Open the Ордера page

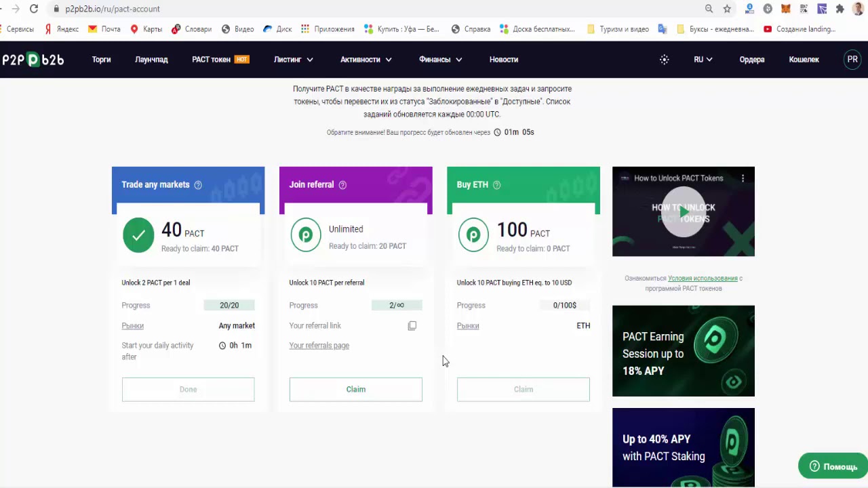pos(752,60)
